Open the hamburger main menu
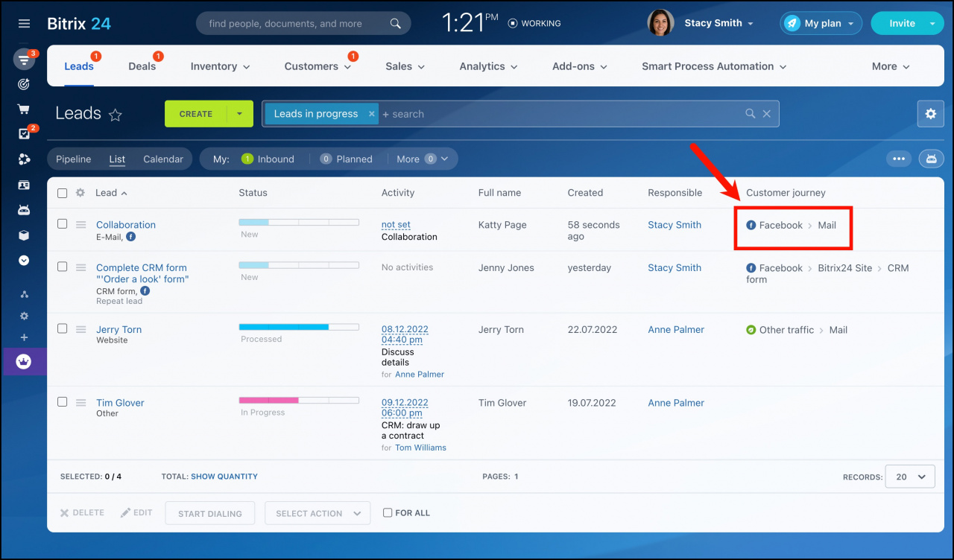 point(24,24)
